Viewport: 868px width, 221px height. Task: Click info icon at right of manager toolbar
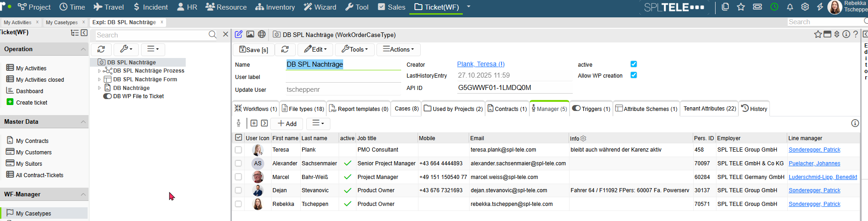pyautogui.click(x=855, y=123)
